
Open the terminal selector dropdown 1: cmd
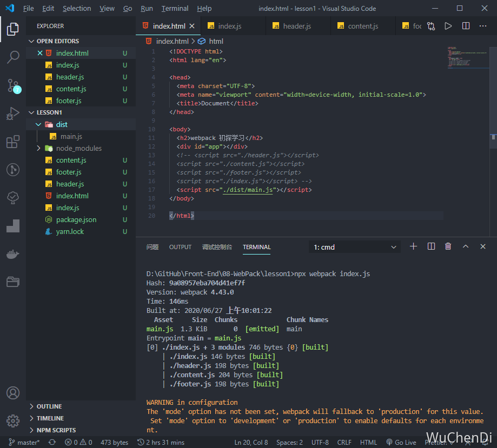tap(355, 247)
